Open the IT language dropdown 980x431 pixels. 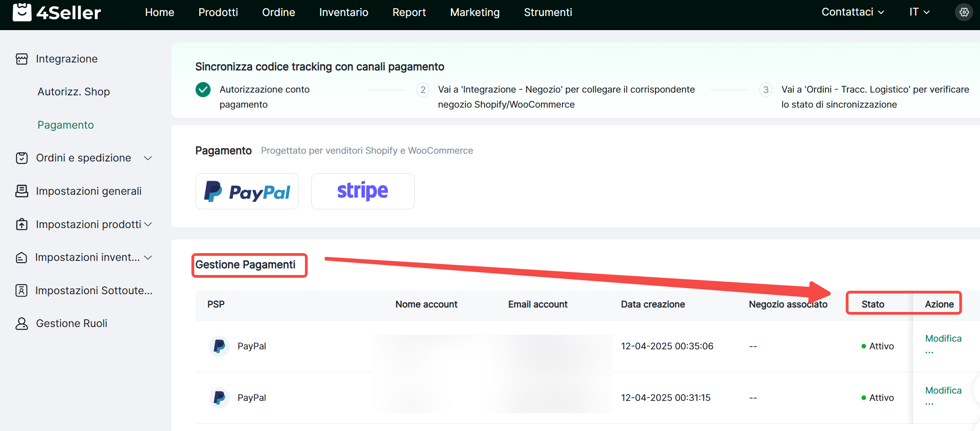coord(919,12)
